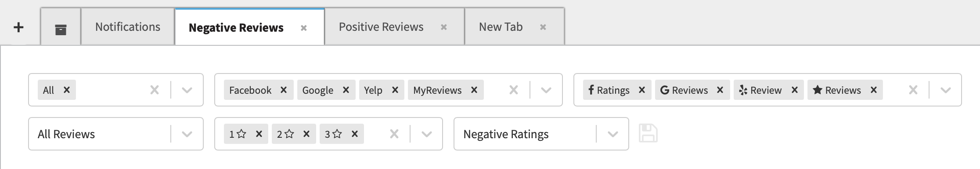The image size is (980, 169).
Task: Clear all star rating selections
Action: tap(394, 134)
